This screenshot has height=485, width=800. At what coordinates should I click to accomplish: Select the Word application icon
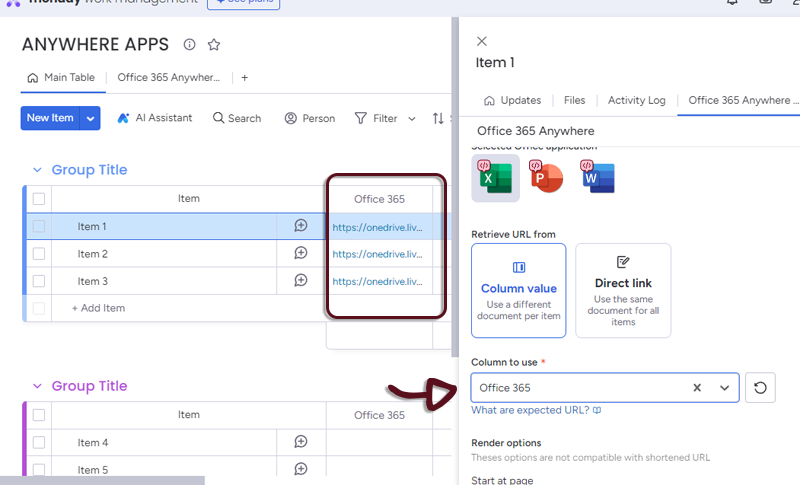[598, 179]
